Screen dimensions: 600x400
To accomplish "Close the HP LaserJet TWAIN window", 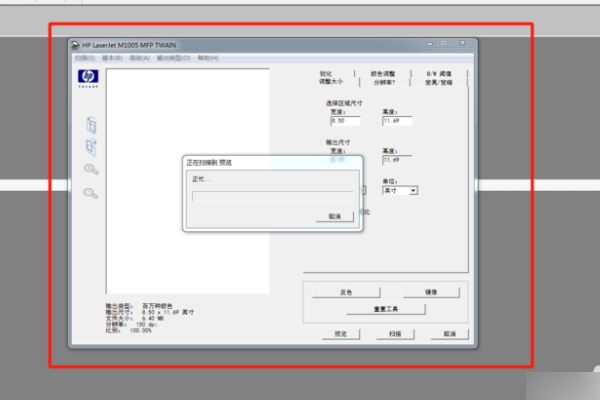I will point(463,43).
